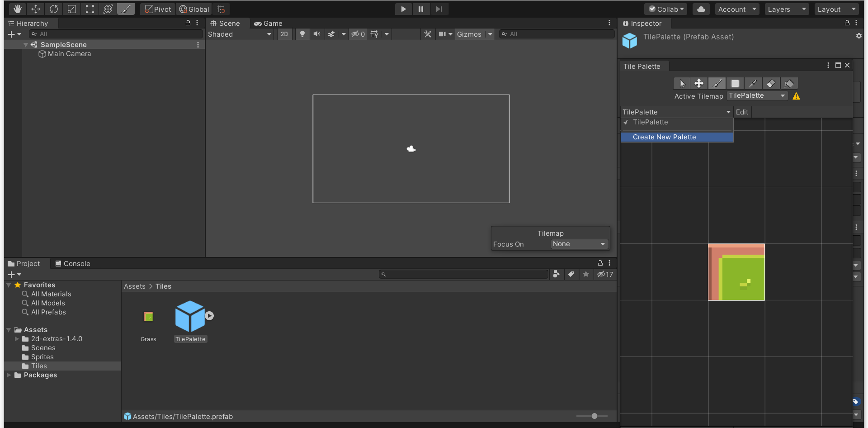Switch to the Console tab
The height and width of the screenshot is (428, 868).
pos(72,263)
